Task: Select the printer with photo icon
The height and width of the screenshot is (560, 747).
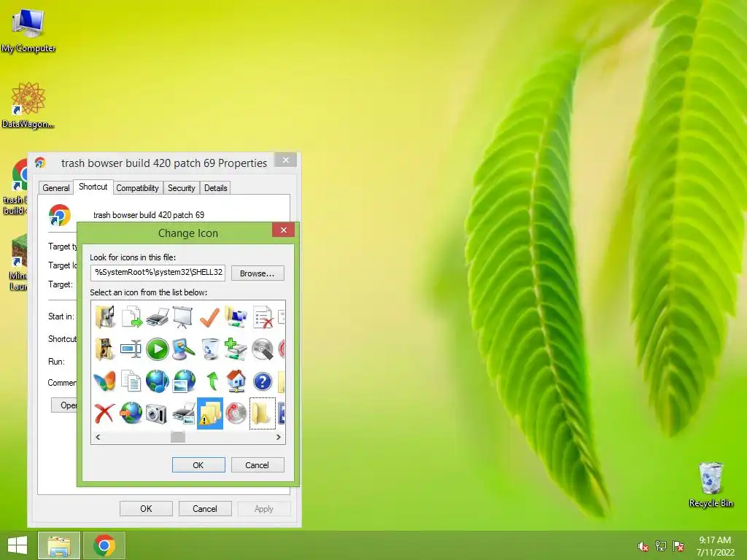Action: [x=183, y=413]
